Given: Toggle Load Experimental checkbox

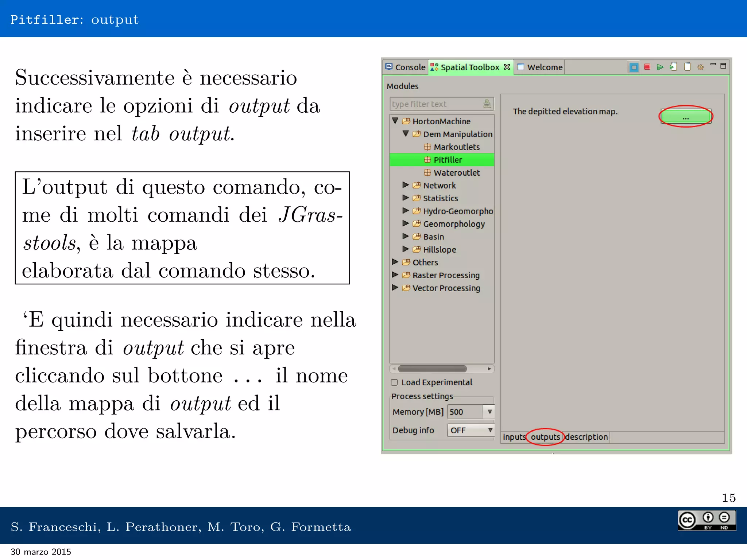Looking at the screenshot, I should (x=394, y=382).
